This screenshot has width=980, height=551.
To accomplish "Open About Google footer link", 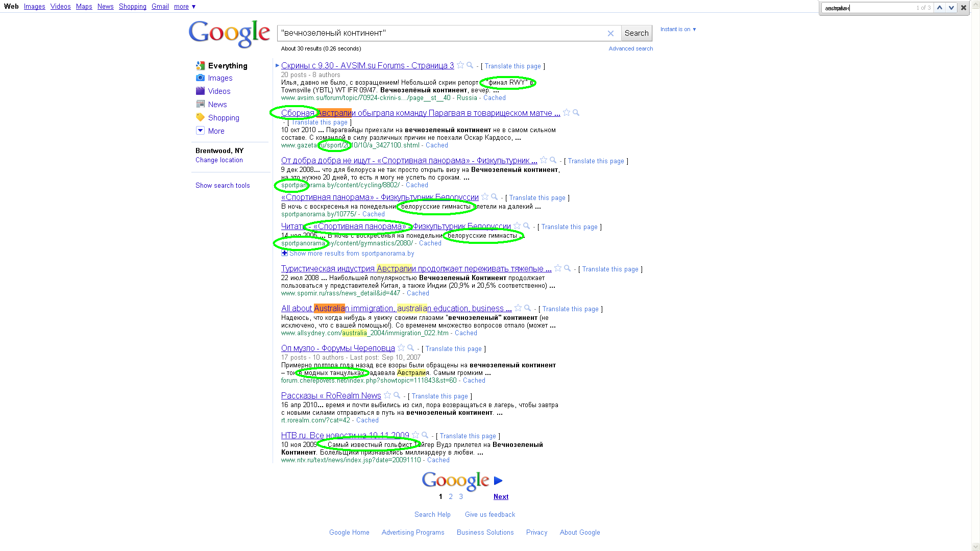I will (580, 533).
